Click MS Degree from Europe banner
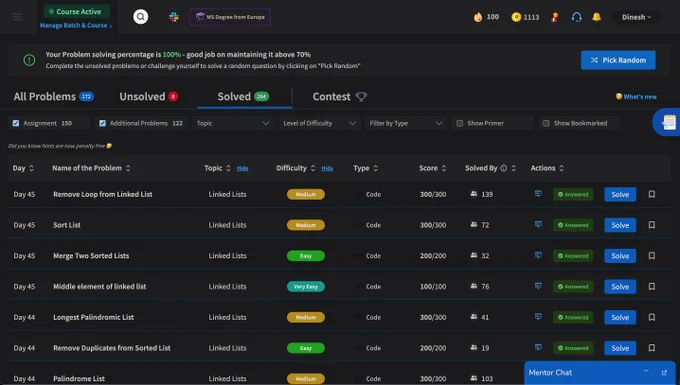Screen dimensions: 680x385 230,17
